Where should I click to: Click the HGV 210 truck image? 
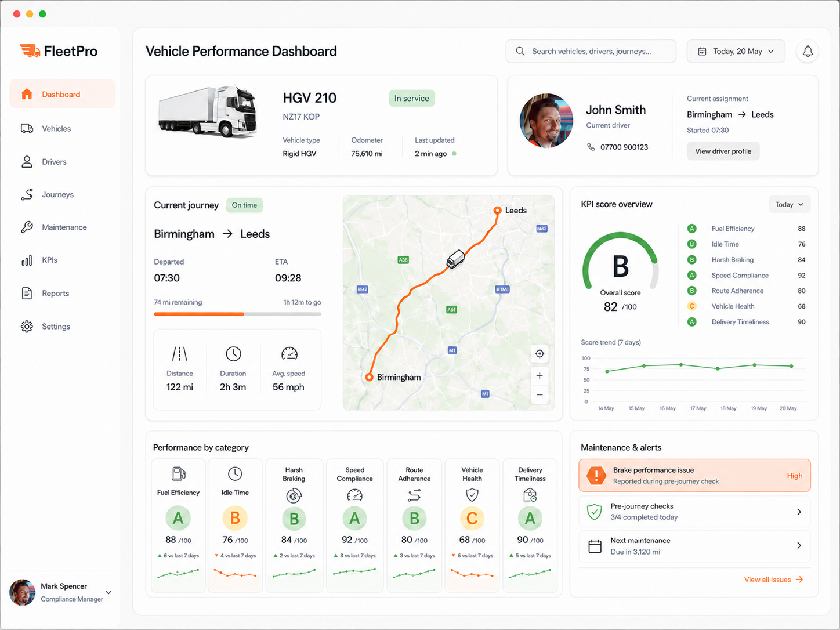pos(208,111)
